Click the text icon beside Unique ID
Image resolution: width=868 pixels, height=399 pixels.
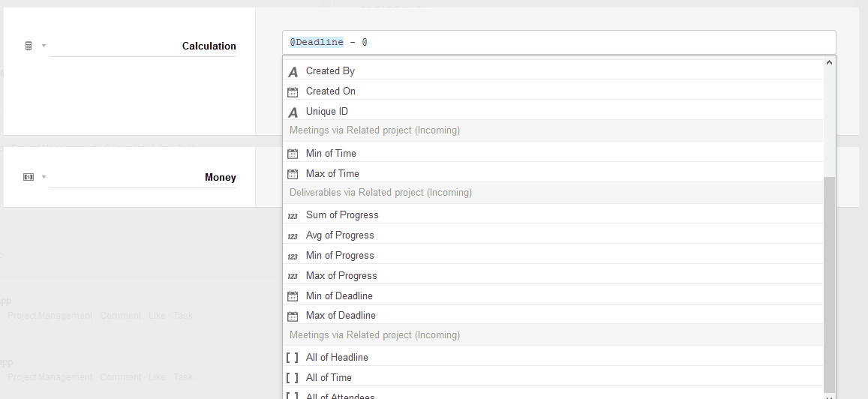click(x=293, y=112)
